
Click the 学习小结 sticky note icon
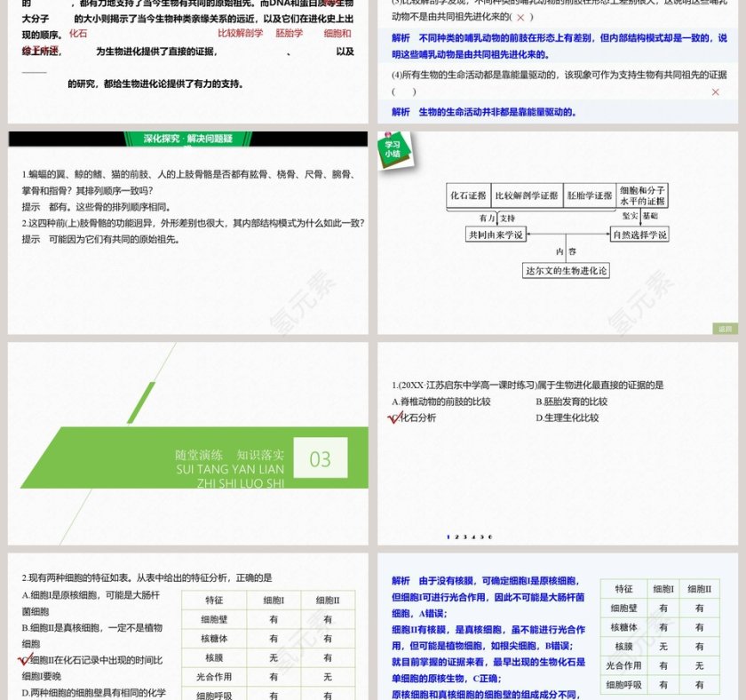tap(395, 147)
